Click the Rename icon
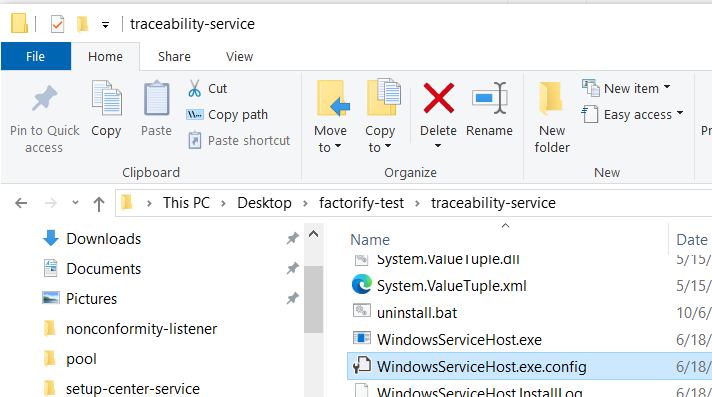Screen dimensions: 712x397 [489, 98]
